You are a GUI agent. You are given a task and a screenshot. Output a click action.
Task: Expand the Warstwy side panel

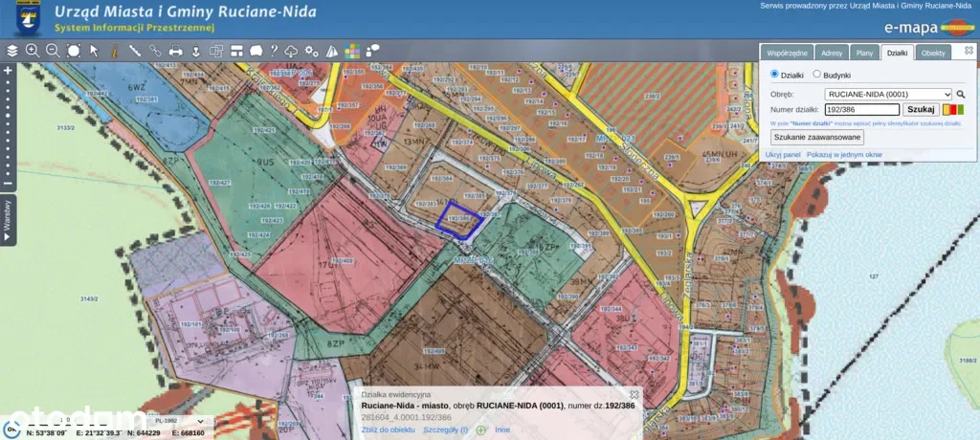tap(9, 220)
